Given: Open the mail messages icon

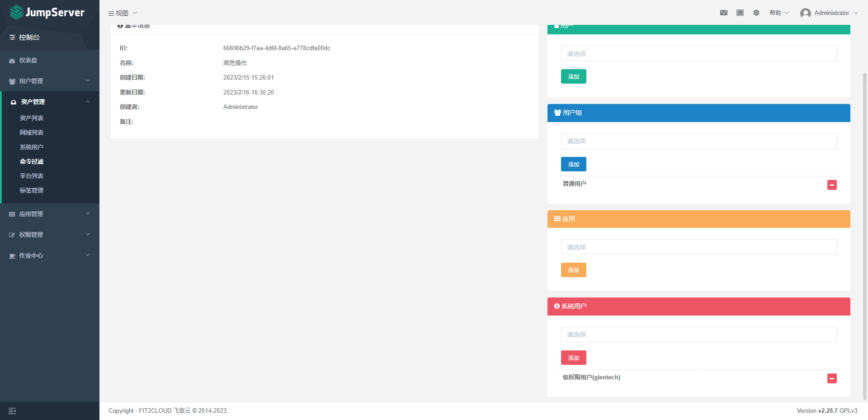Looking at the screenshot, I should [x=724, y=13].
